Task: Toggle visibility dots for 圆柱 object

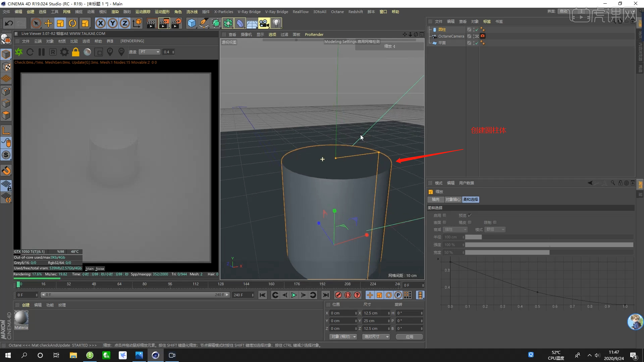Action: [x=473, y=29]
